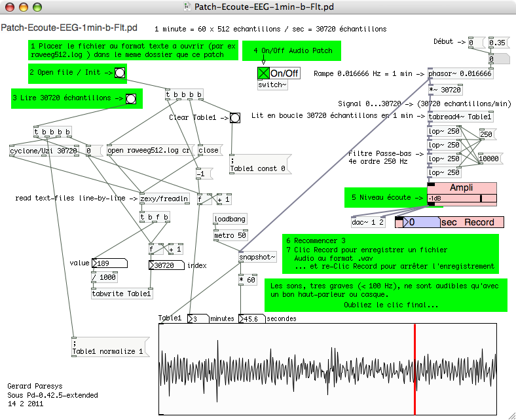The height and width of the screenshot is (420, 516).
Task: Click the patch document icon in the title bar
Action: (187, 7)
